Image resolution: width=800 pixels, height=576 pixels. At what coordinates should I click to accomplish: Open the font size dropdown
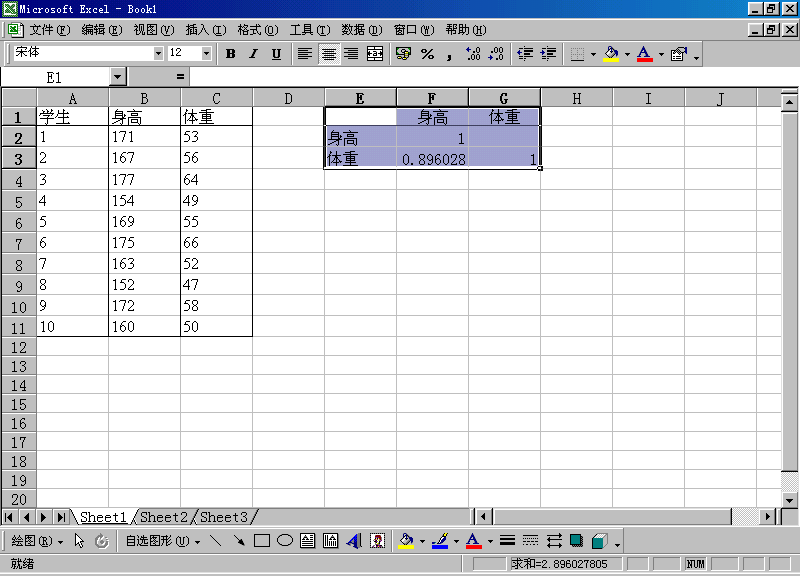[206, 53]
